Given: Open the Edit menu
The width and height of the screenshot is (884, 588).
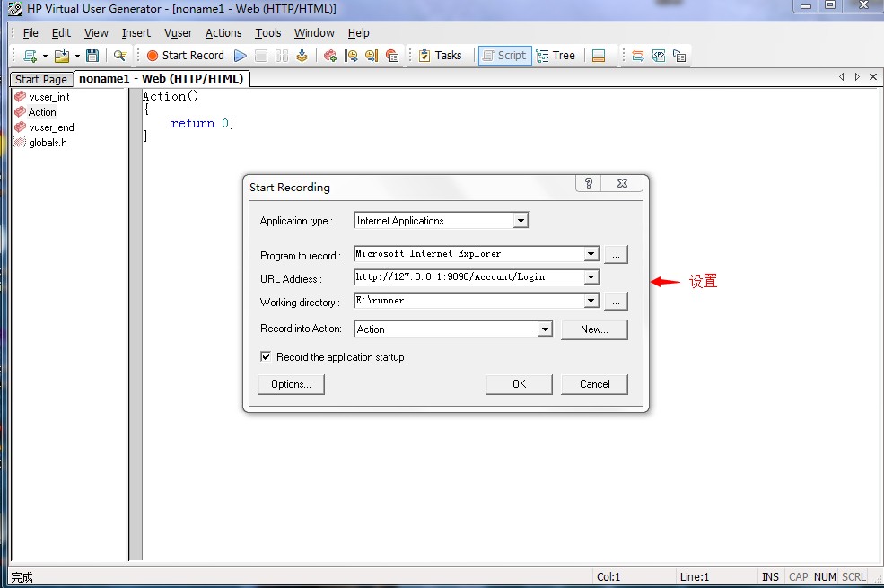Looking at the screenshot, I should pos(61,33).
